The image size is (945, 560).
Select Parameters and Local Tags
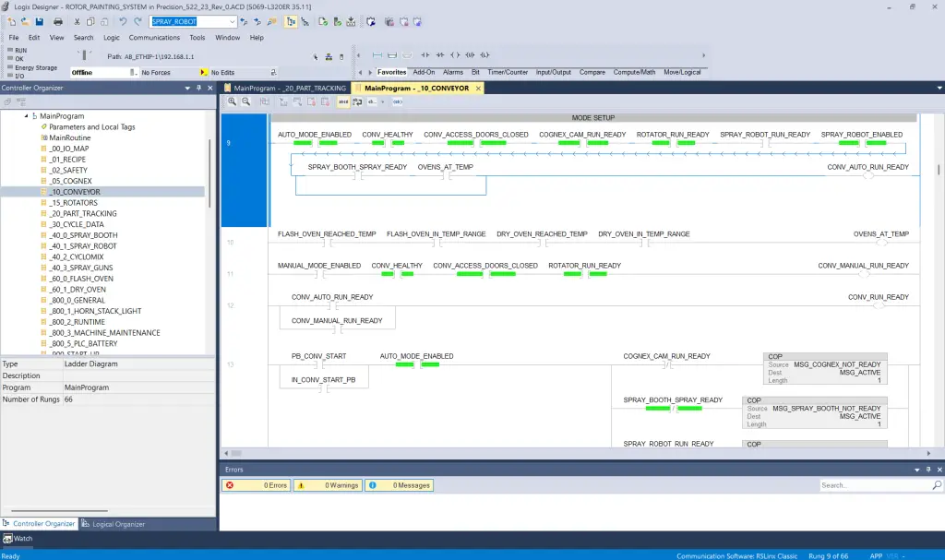coord(91,126)
